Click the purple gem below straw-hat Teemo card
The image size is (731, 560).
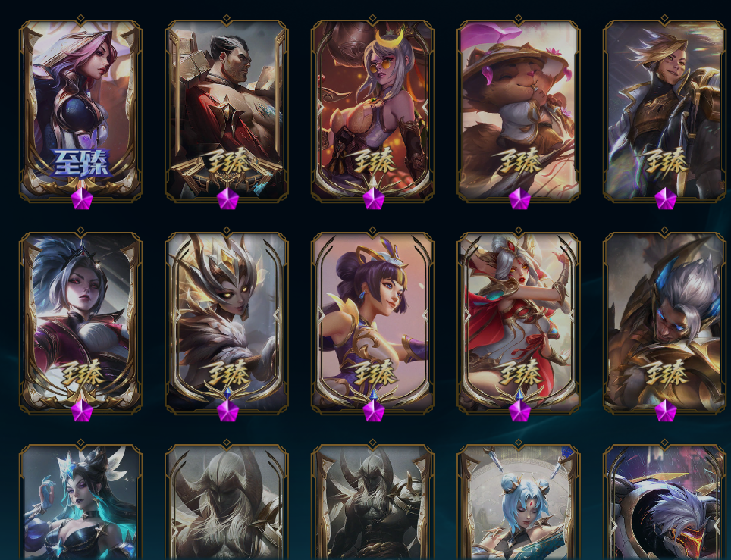[519, 199]
